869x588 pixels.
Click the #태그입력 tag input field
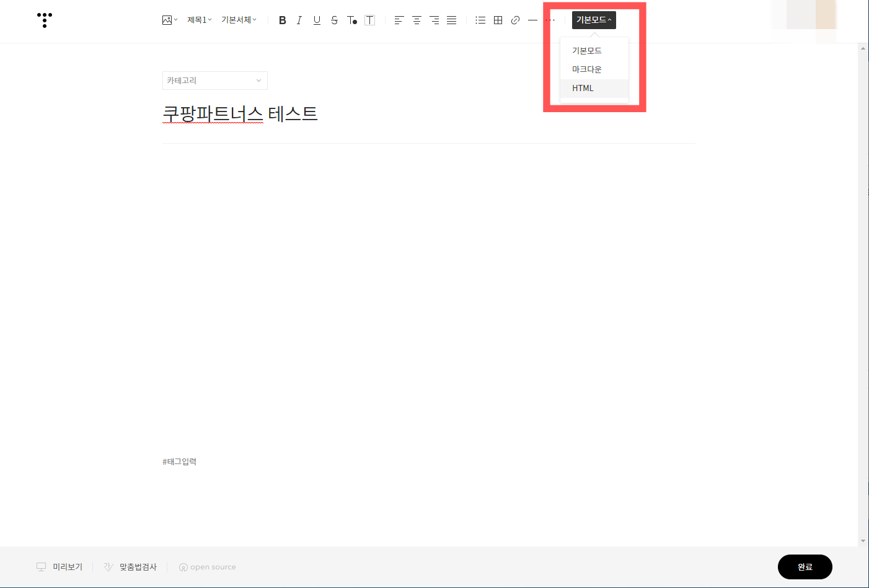tap(180, 462)
